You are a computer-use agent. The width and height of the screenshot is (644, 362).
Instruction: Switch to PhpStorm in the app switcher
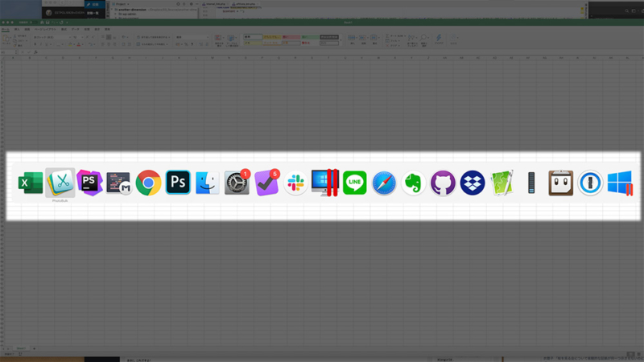pos(89,183)
